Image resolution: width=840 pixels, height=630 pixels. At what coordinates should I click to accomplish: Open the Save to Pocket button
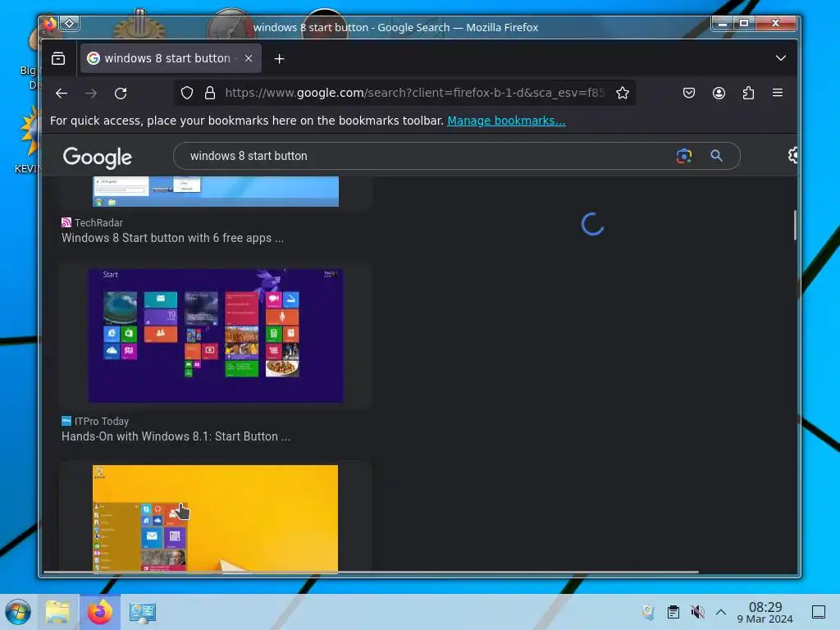pos(689,94)
